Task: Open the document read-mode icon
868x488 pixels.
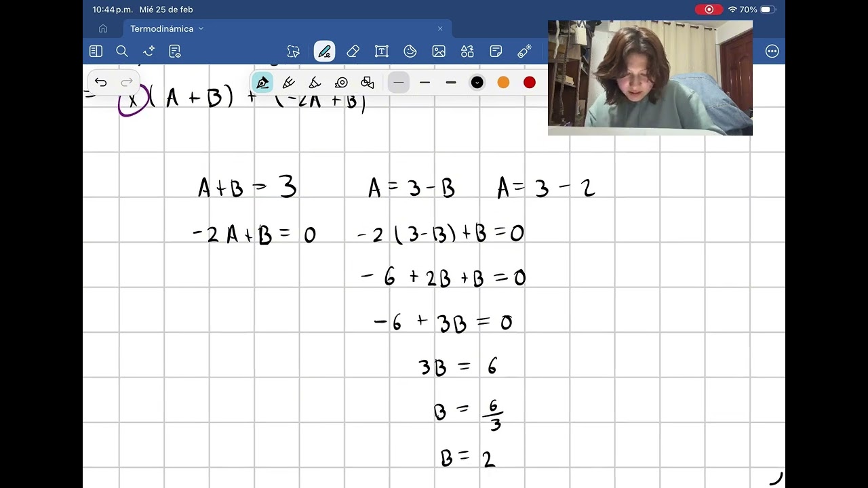Action: [x=175, y=51]
